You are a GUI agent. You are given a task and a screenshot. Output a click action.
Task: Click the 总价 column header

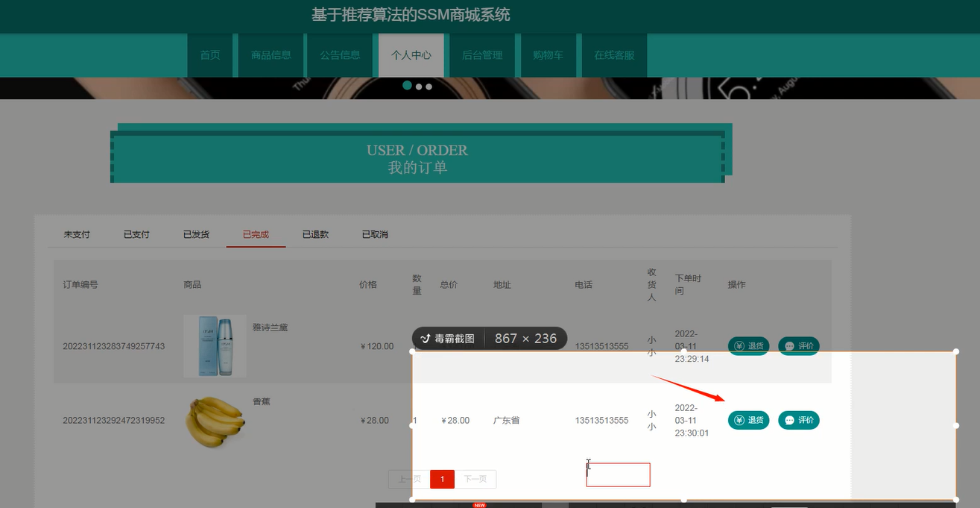pyautogui.click(x=449, y=285)
